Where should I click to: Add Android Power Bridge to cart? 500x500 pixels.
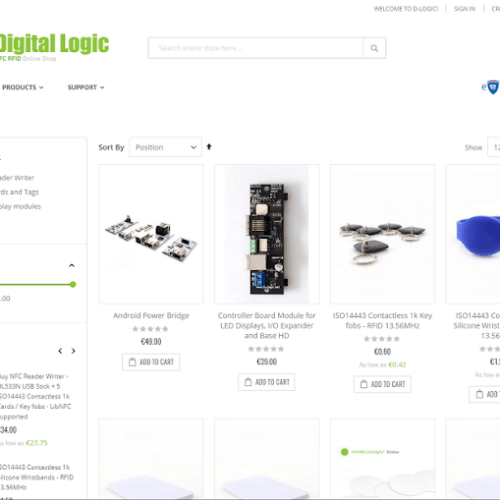pos(151,362)
